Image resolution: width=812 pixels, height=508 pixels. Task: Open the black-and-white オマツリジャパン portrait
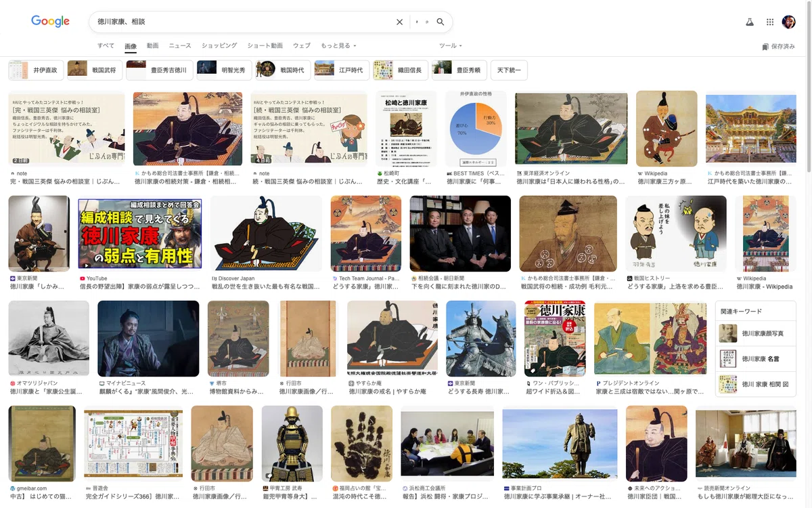[49, 339]
